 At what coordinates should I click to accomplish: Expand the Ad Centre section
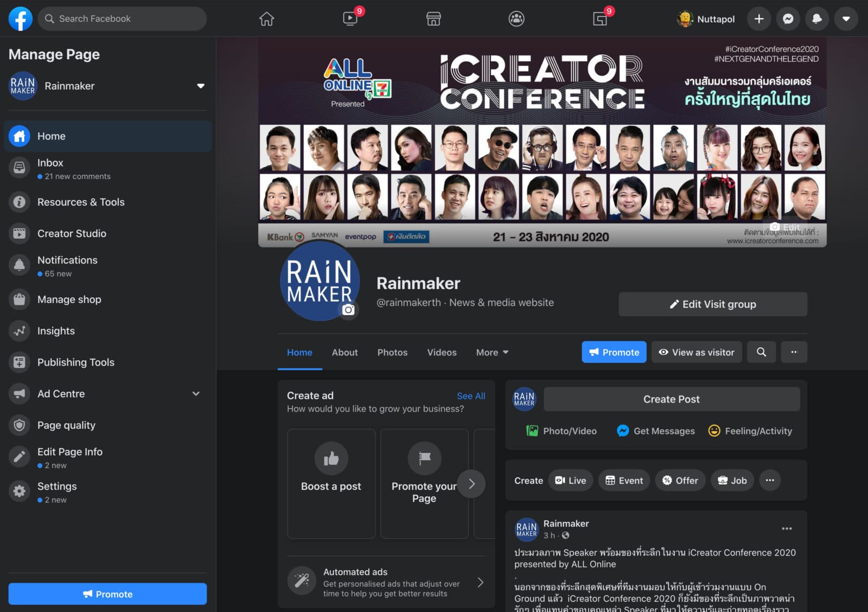pyautogui.click(x=196, y=394)
